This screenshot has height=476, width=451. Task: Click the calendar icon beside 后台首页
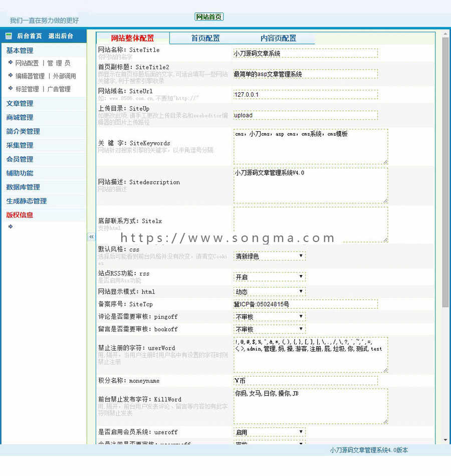9,36
